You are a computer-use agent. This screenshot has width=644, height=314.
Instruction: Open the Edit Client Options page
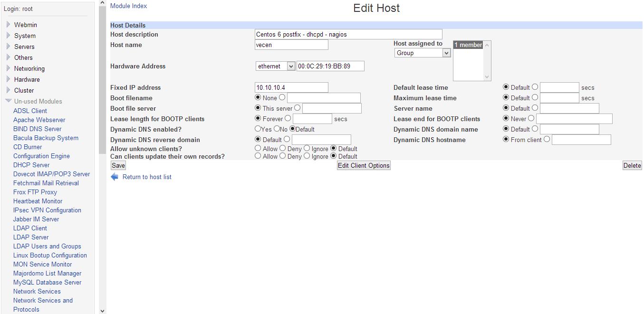(x=364, y=165)
